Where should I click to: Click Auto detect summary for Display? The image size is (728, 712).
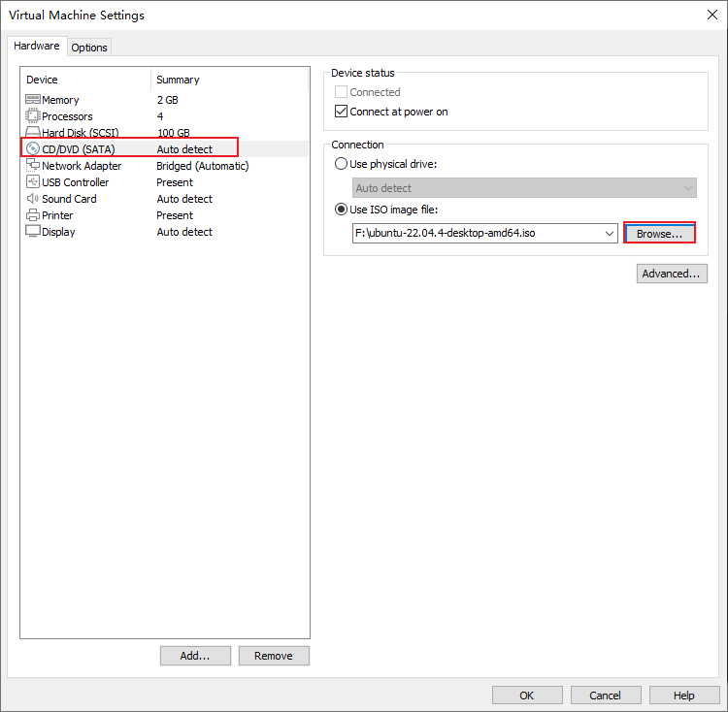tap(184, 232)
